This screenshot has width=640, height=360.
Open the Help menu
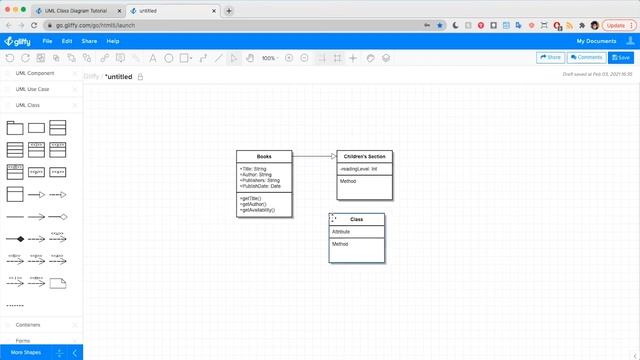(113, 41)
